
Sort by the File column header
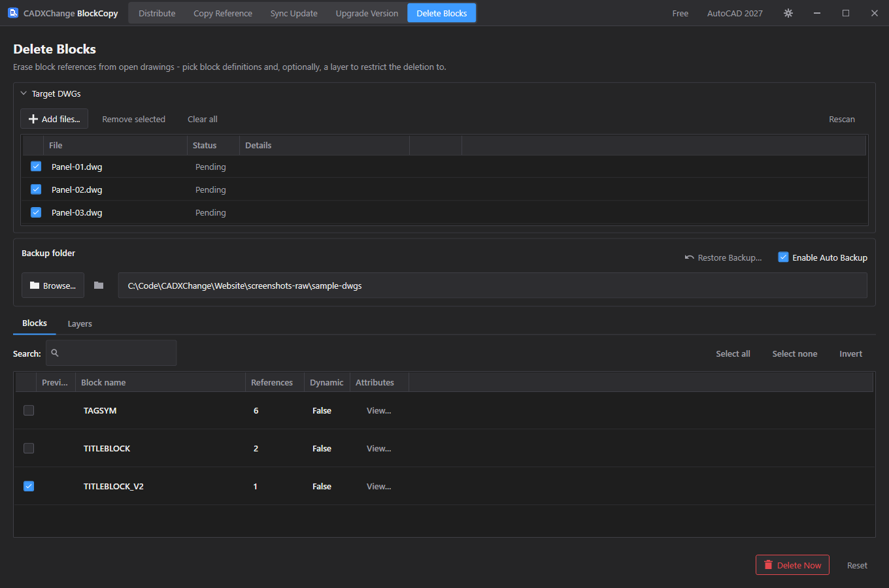[115, 145]
